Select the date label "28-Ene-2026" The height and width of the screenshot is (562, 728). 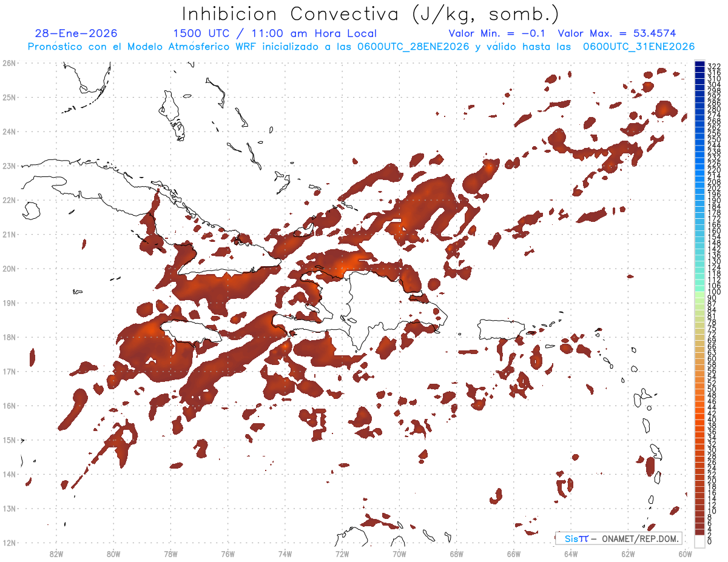[x=76, y=33]
